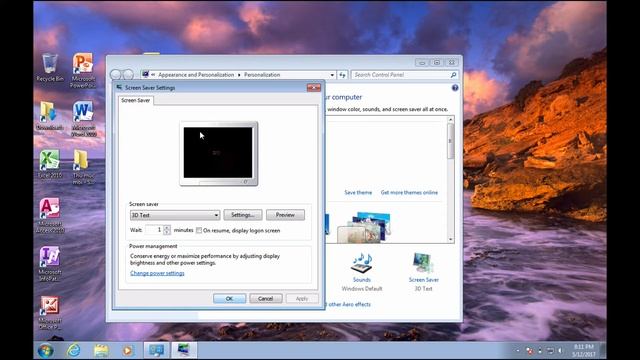Select the Downloads folder desktop icon
The height and width of the screenshot is (360, 640).
49,116
